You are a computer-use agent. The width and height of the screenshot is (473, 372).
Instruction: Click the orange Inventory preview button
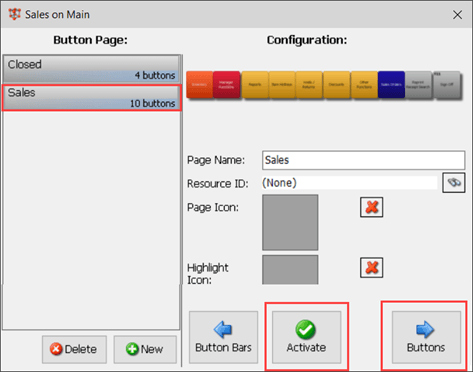click(199, 85)
